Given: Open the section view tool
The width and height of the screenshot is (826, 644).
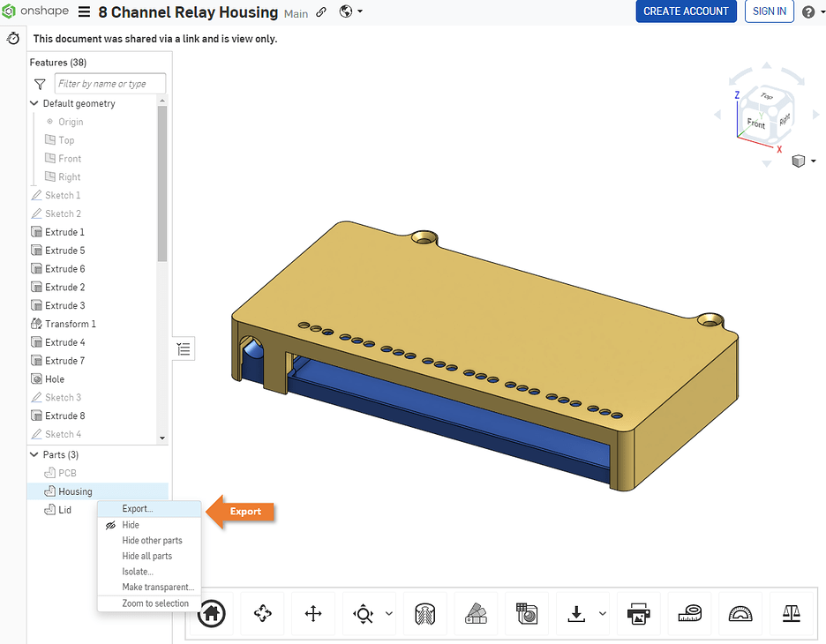Looking at the screenshot, I should (424, 613).
